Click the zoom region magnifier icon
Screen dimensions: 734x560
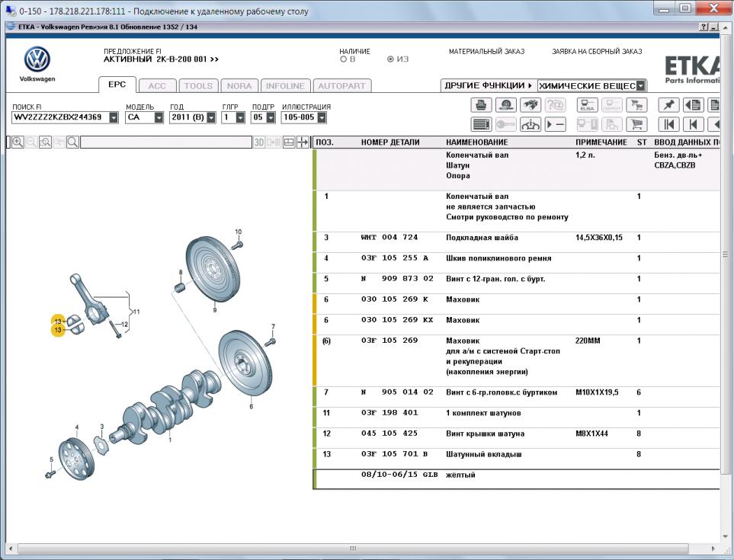coord(45,142)
